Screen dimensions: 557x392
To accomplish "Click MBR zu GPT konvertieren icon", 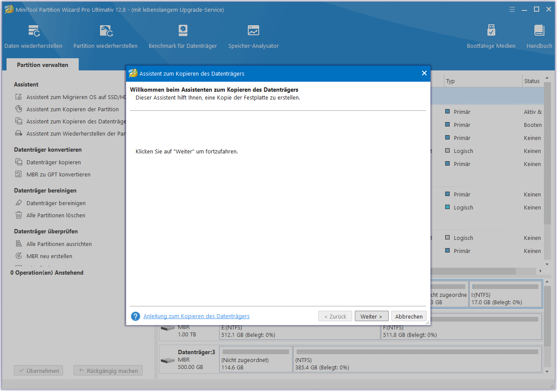I will click(x=19, y=175).
